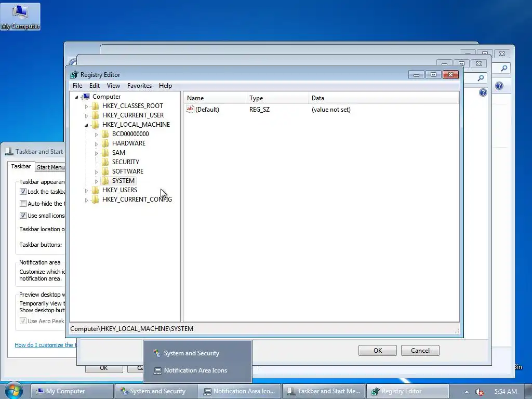Open the View menu in Registry Editor
The height and width of the screenshot is (399, 532).
click(113, 86)
